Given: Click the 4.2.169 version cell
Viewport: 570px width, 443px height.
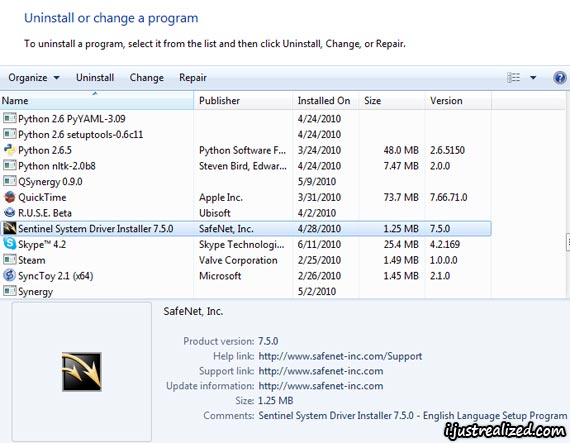Looking at the screenshot, I should point(445,244).
